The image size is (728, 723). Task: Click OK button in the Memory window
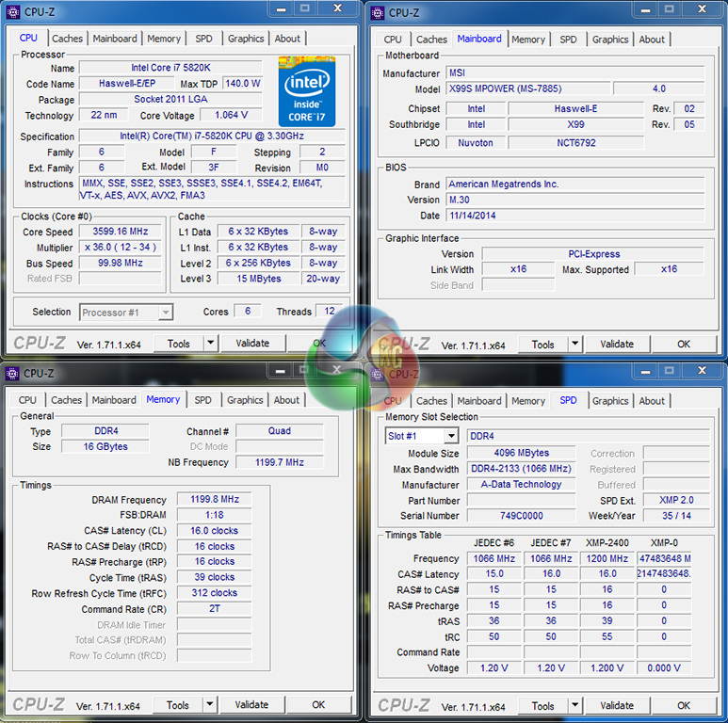[x=318, y=704]
